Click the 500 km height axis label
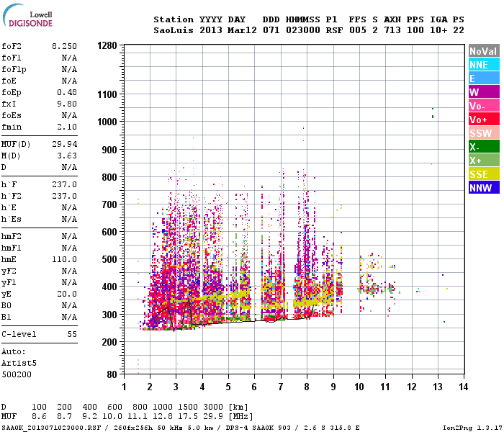This screenshot has width=504, height=432. pyautogui.click(x=109, y=259)
